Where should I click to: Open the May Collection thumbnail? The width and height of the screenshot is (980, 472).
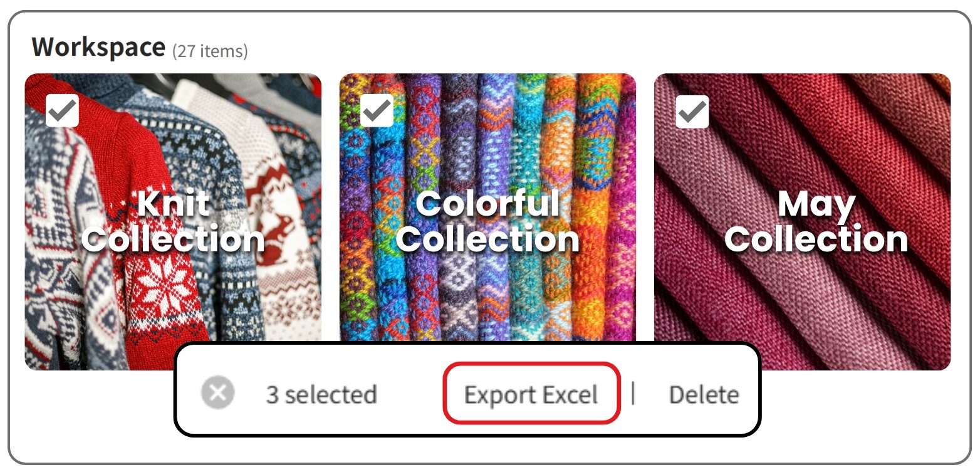(802, 222)
